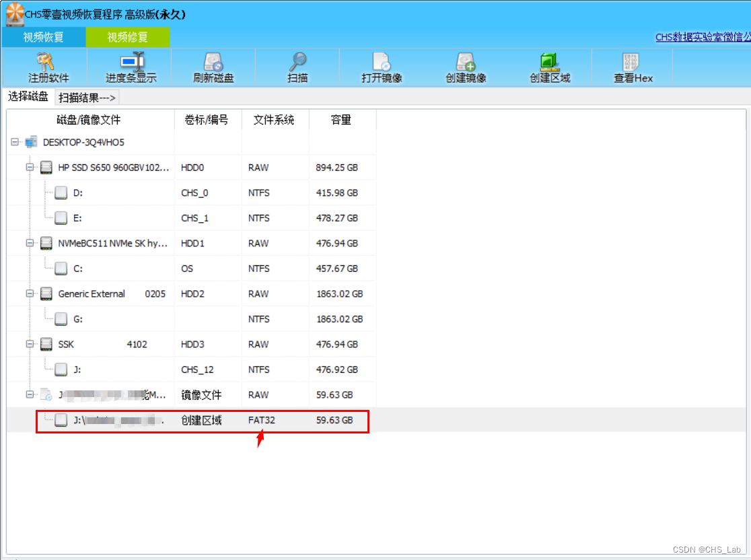Image resolution: width=751 pixels, height=560 pixels.
Task: Collapse the SSK 4102 disk node
Action: 30,344
